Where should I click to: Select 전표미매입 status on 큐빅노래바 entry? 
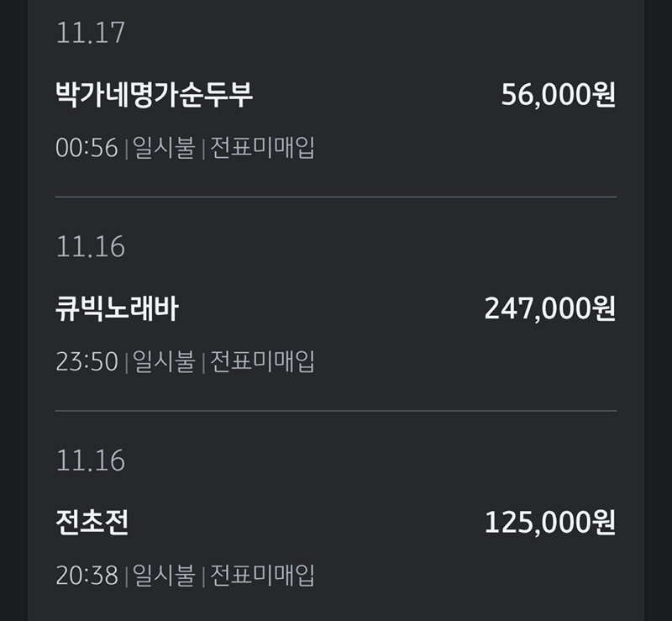(265, 360)
